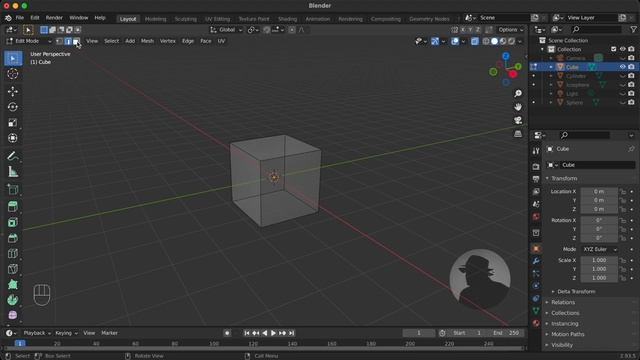Select the Inset Faces tool

[x=13, y=222]
